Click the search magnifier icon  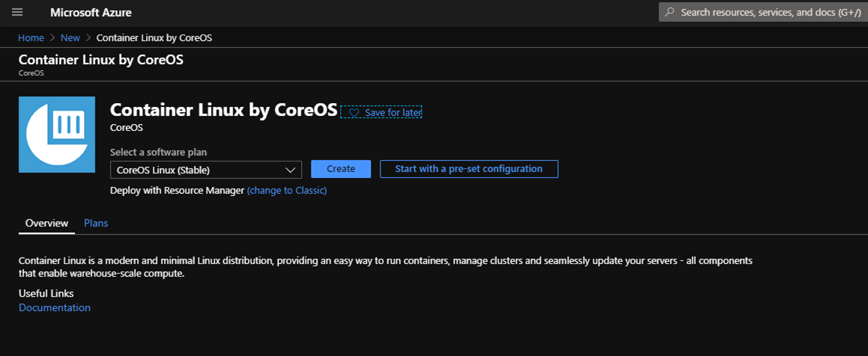[670, 12]
